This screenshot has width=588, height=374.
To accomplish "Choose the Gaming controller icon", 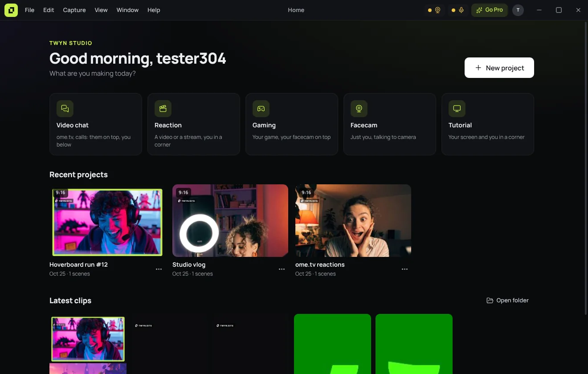I will pos(261,109).
